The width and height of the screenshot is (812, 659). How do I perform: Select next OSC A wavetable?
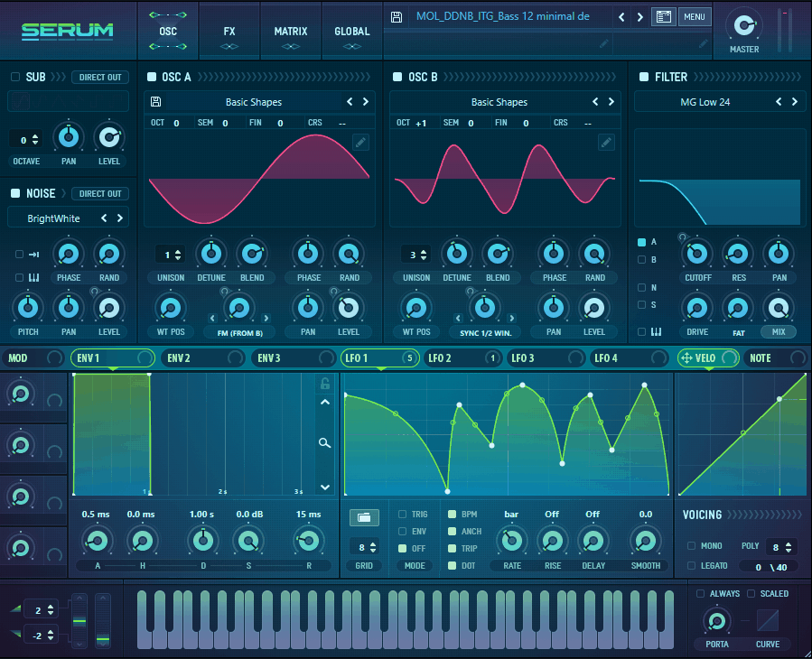(366, 101)
